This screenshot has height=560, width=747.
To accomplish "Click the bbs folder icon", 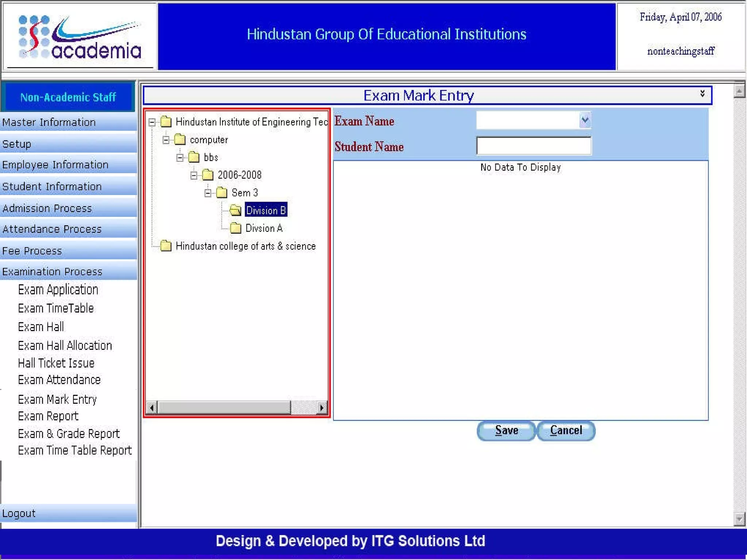I will (x=194, y=157).
